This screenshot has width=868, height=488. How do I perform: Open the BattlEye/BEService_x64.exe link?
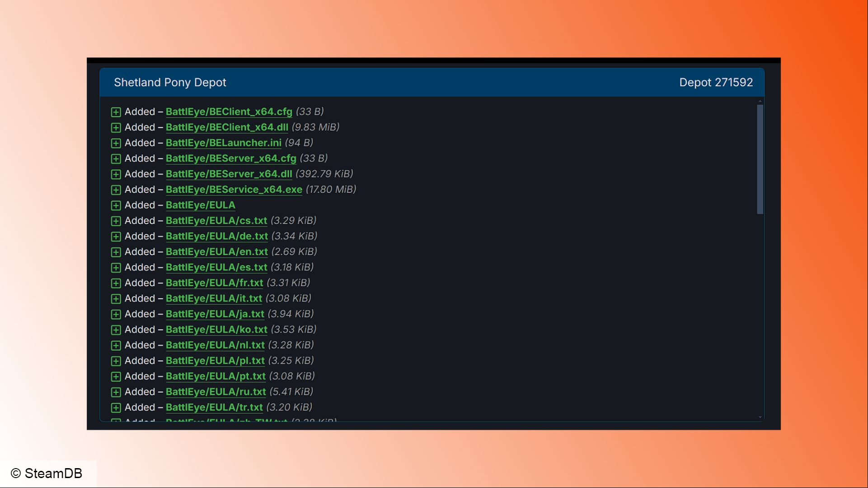(x=234, y=190)
